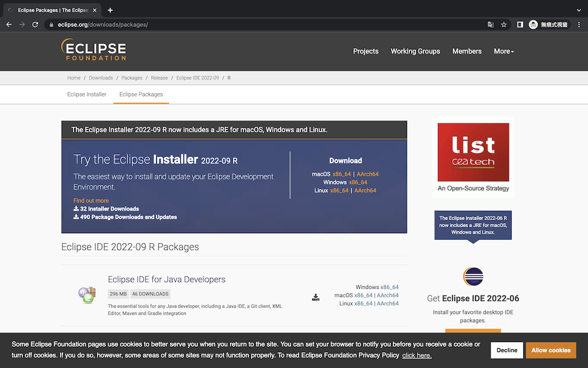588x368 pixels.
Task: Download the installer for Windows x86_64
Action: coord(358,182)
